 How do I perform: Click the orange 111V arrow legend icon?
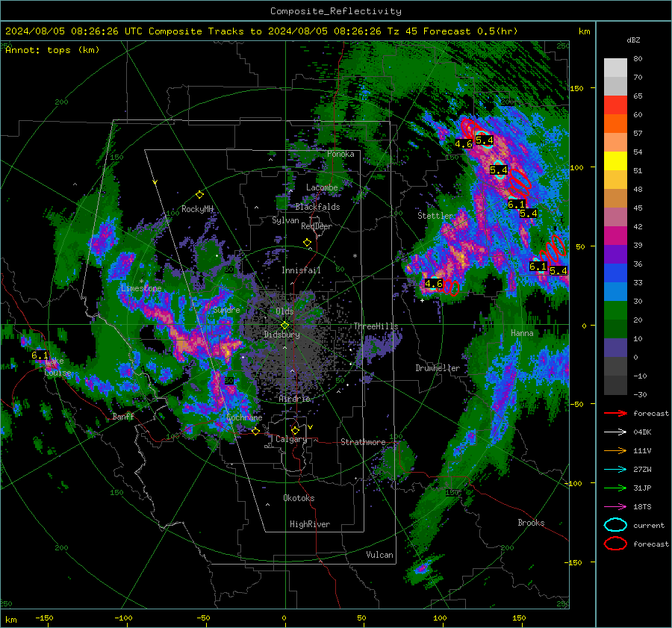click(x=615, y=450)
